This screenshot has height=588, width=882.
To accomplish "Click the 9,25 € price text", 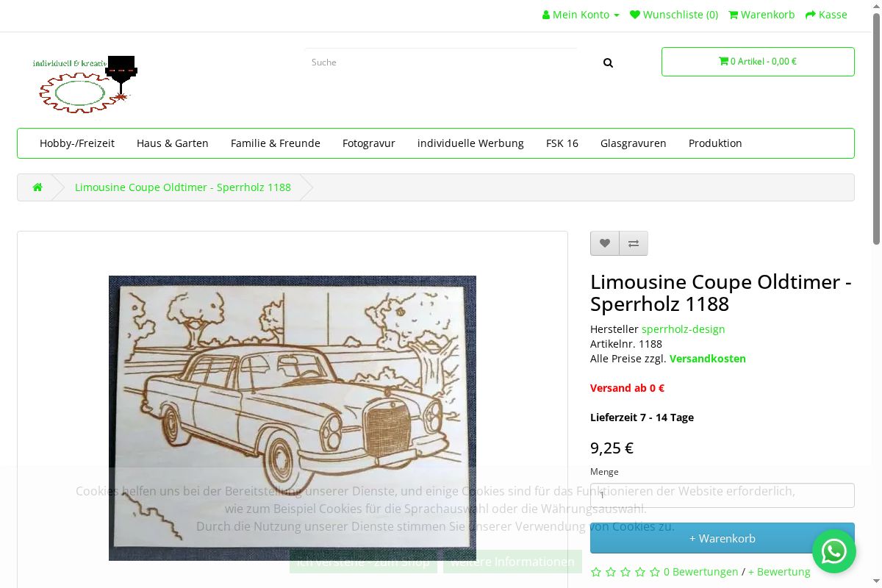I will (612, 448).
